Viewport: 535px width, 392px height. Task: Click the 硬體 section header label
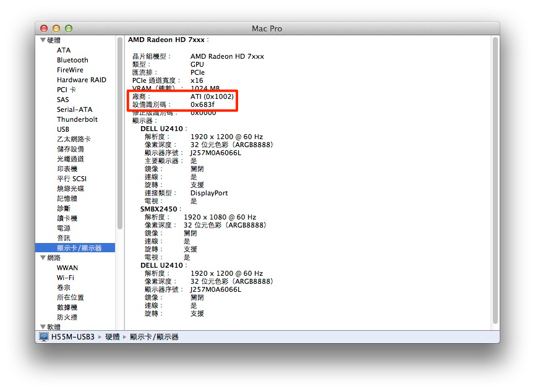point(54,40)
